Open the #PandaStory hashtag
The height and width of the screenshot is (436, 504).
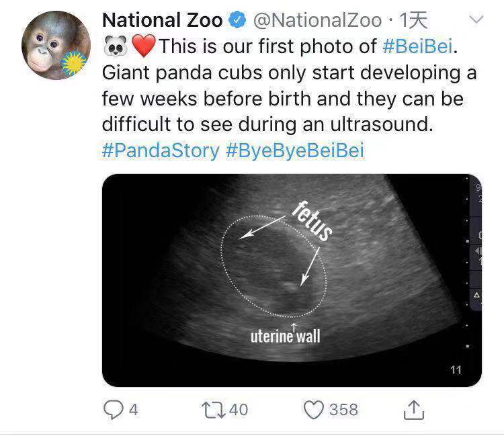pyautogui.click(x=161, y=149)
